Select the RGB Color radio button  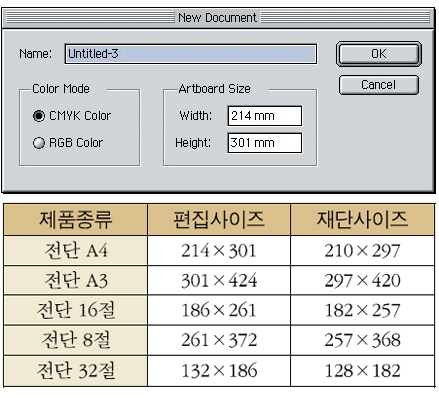[39, 143]
